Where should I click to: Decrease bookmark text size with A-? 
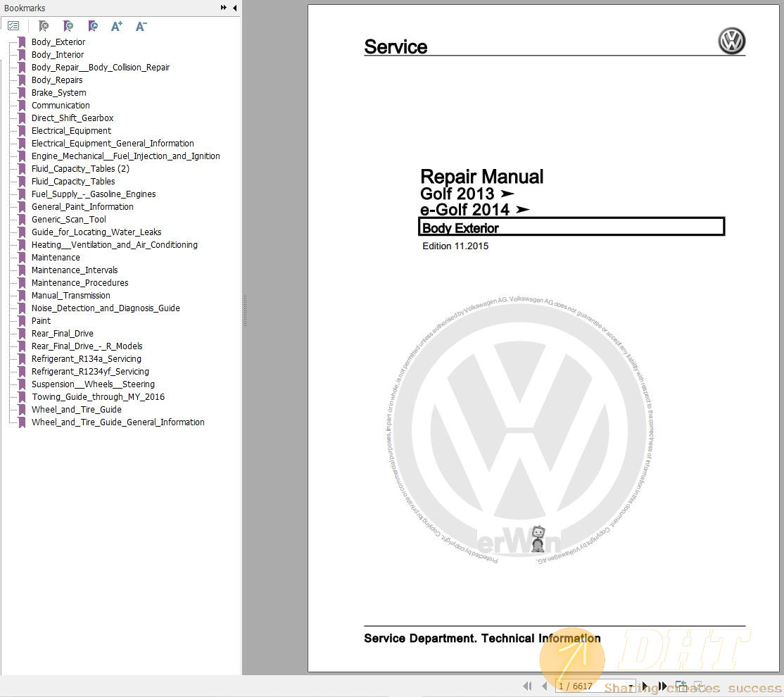pos(141,26)
